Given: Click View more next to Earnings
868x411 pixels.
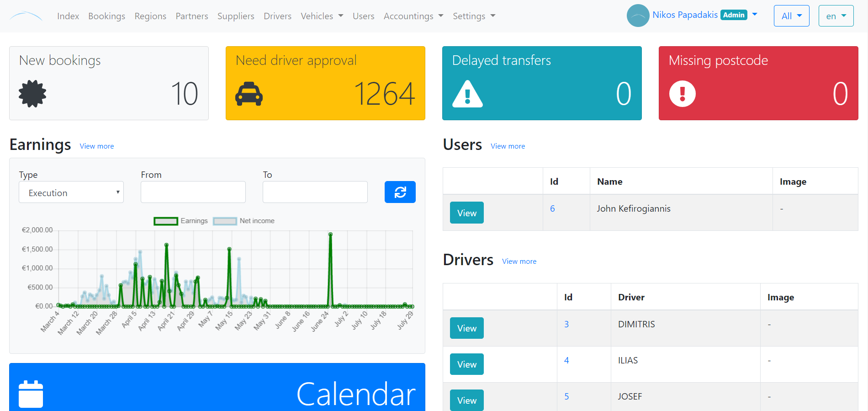Looking at the screenshot, I should (97, 146).
